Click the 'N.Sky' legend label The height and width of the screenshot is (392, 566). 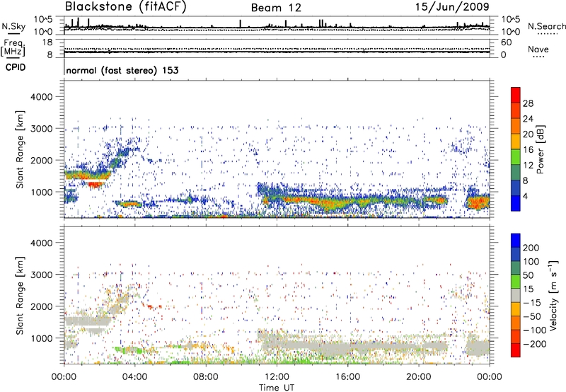pos(13,26)
